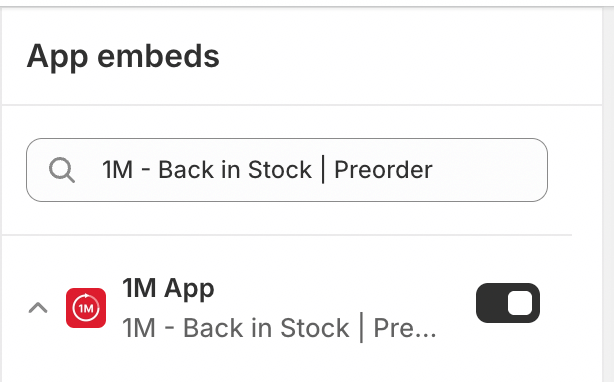This screenshot has width=614, height=382.
Task: Place cursor after 'Preorder' in search box
Action: [x=434, y=170]
